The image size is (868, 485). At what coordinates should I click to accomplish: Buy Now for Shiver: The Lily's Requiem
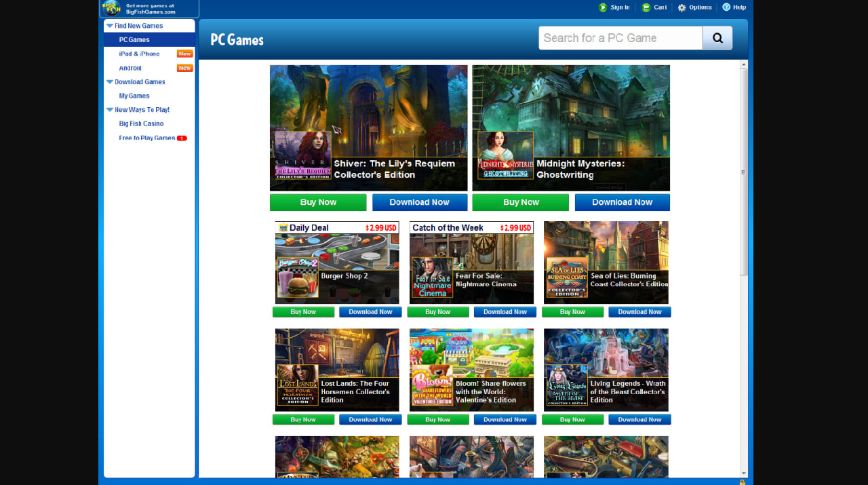point(318,202)
